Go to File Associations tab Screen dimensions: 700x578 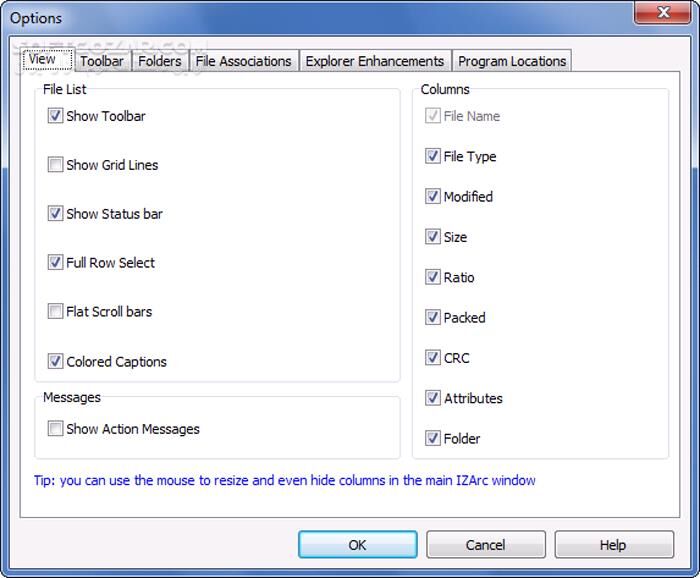click(244, 61)
